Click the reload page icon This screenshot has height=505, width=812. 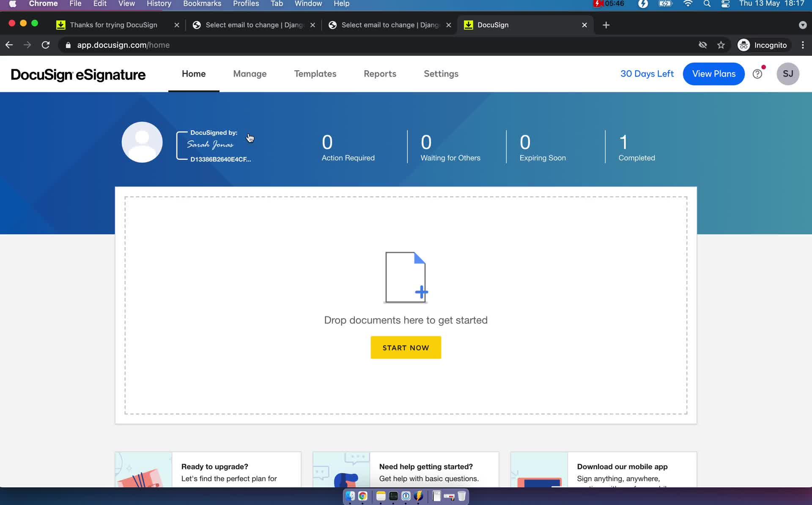coord(45,45)
